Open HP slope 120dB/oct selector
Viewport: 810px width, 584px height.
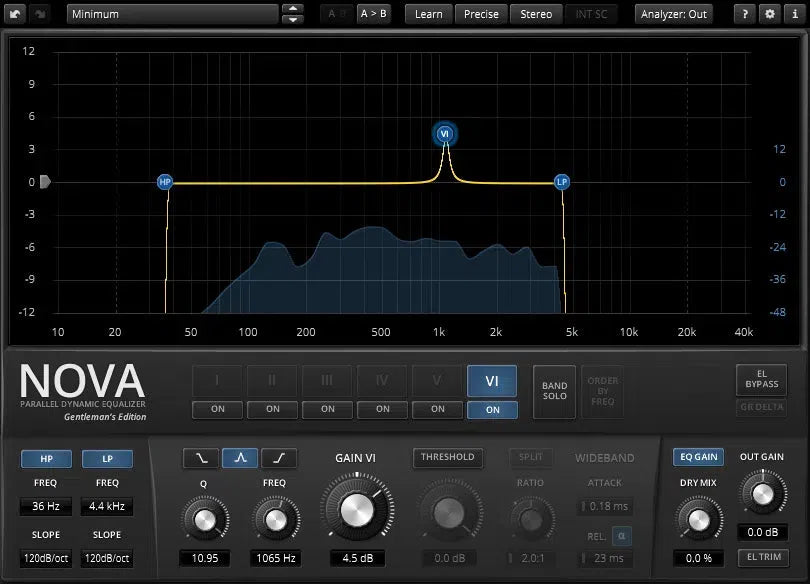[x=45, y=558]
